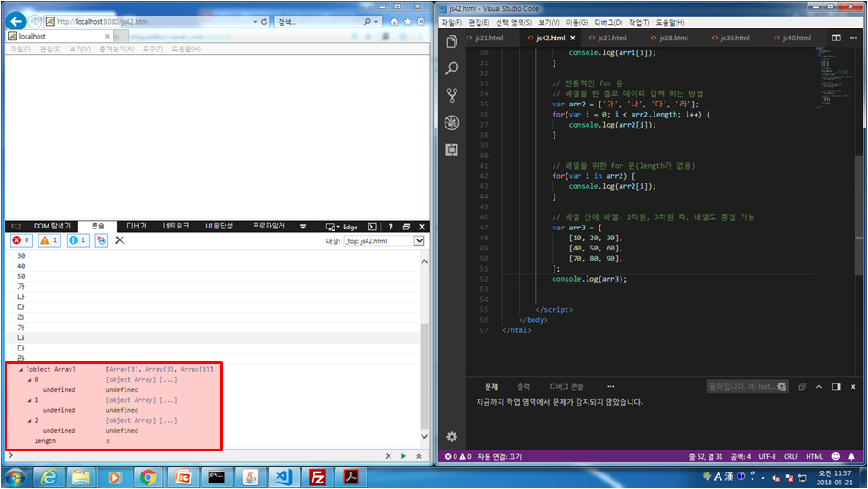Click console target frame icon
868x489 pixels.
(x=102, y=240)
